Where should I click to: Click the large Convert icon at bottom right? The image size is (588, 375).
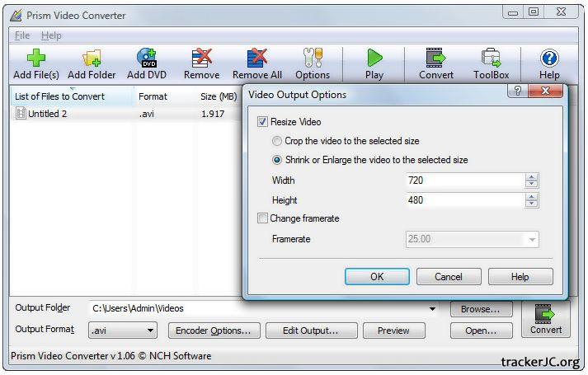[545, 319]
